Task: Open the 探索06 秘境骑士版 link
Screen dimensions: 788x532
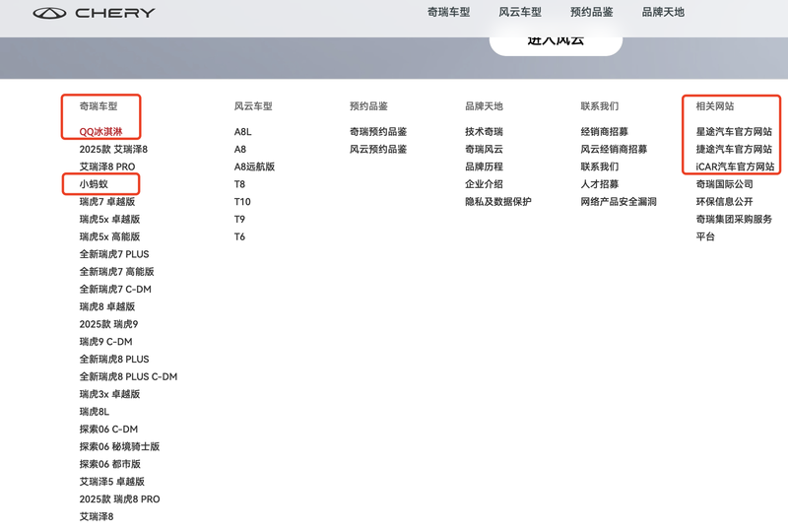Action: 119,446
